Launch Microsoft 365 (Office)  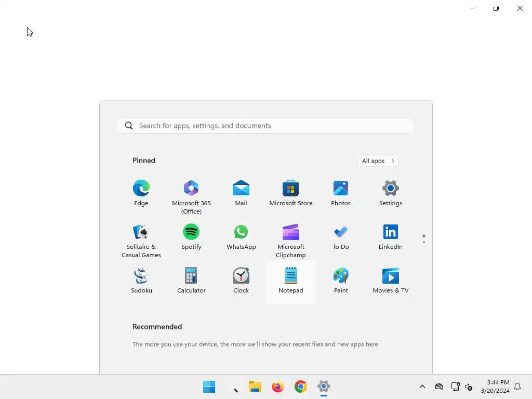tap(191, 197)
